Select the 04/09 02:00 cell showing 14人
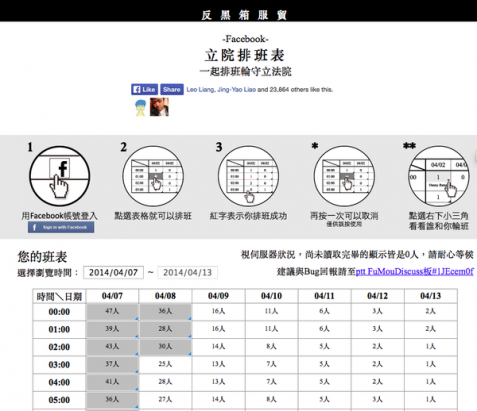Screen dimensions: 477x411 coord(218,347)
